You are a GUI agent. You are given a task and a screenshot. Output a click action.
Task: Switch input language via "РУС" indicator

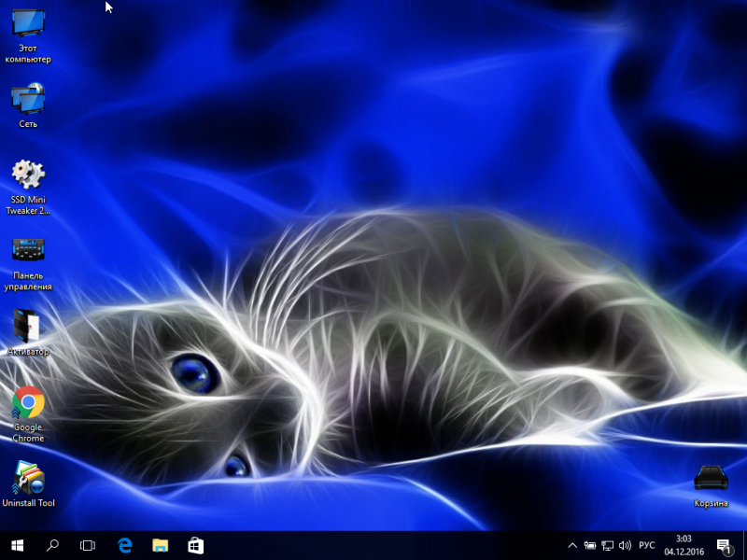click(646, 546)
